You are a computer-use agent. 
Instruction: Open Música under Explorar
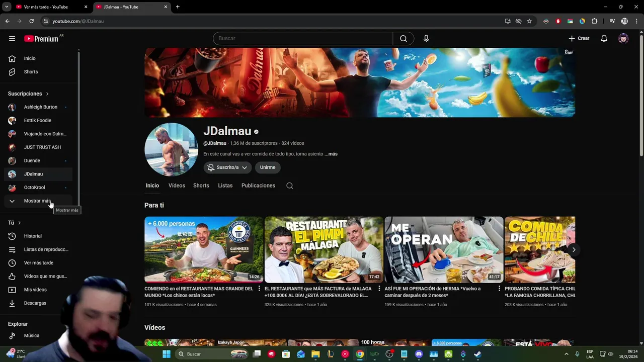[x=38, y=335]
